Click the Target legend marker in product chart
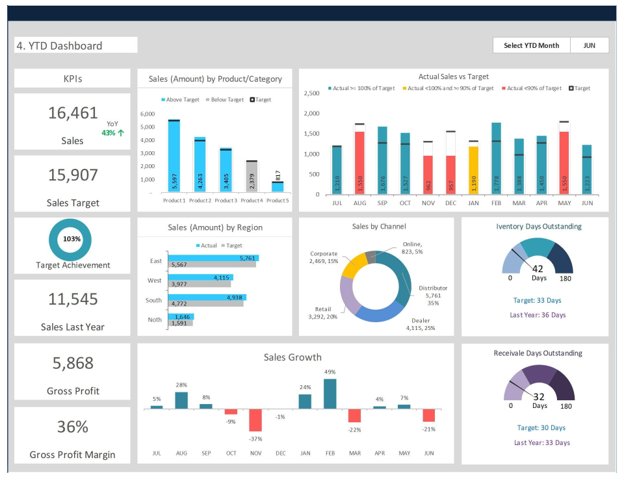The image size is (626, 481). pos(252,99)
